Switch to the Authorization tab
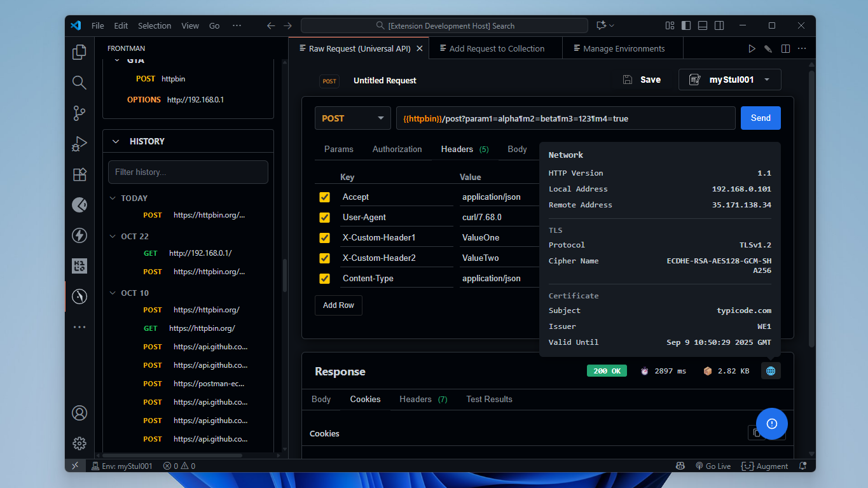Image resolution: width=868 pixels, height=488 pixels. point(397,149)
